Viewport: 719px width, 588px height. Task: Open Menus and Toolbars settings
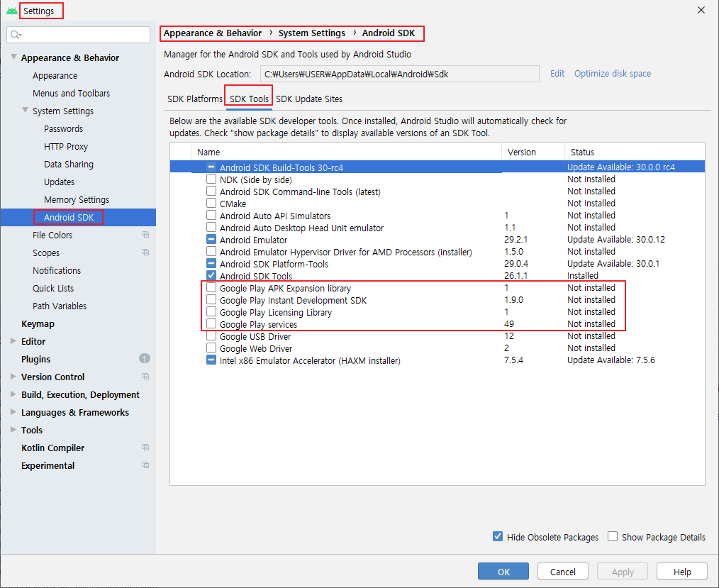click(x=71, y=93)
